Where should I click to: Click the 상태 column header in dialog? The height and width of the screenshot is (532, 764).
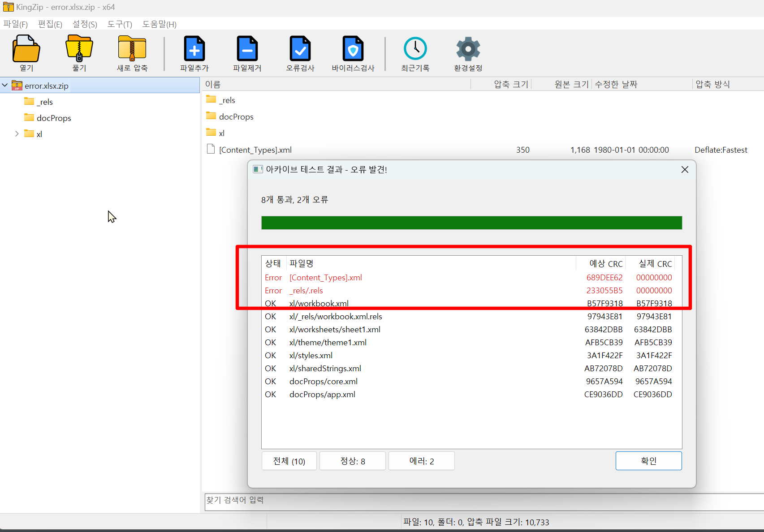[x=274, y=263]
